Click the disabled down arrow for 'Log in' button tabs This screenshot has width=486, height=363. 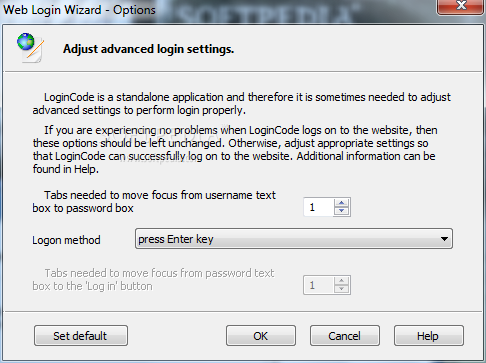tap(341, 289)
